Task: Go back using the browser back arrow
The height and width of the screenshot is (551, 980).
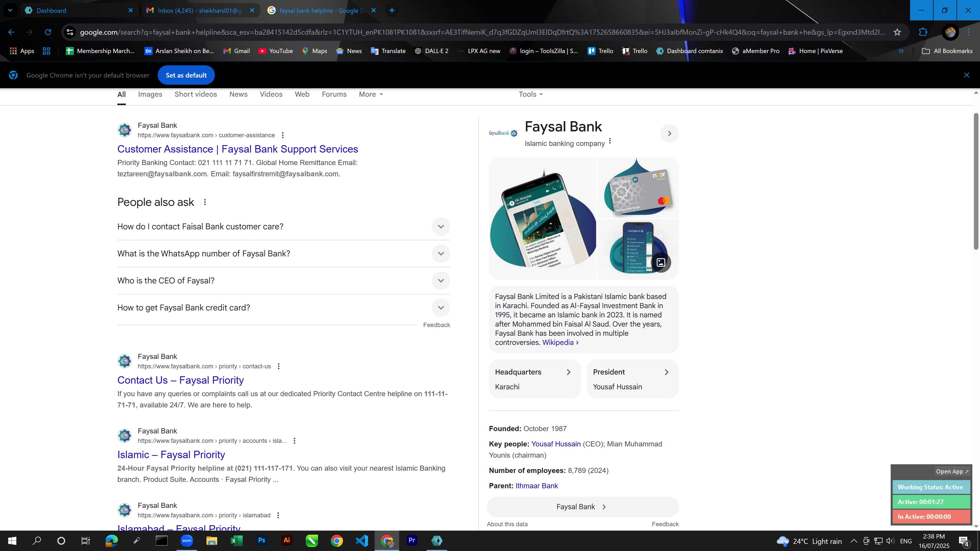Action: (x=11, y=32)
